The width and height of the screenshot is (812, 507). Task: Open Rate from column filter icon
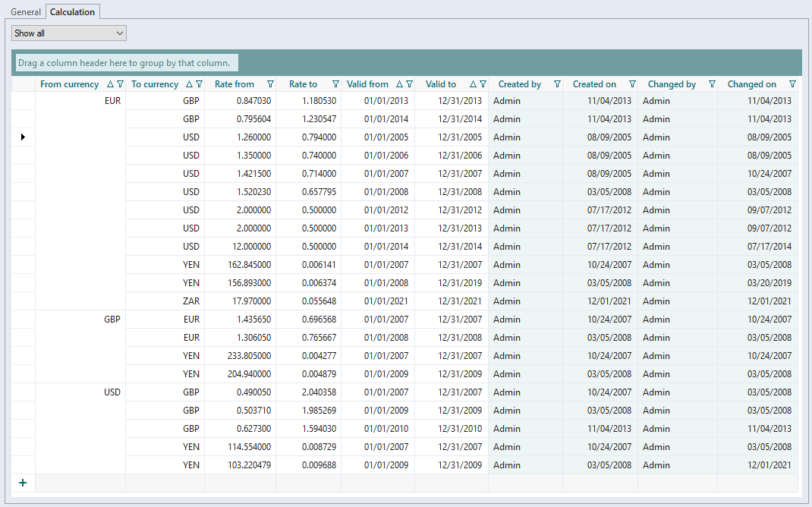[270, 84]
